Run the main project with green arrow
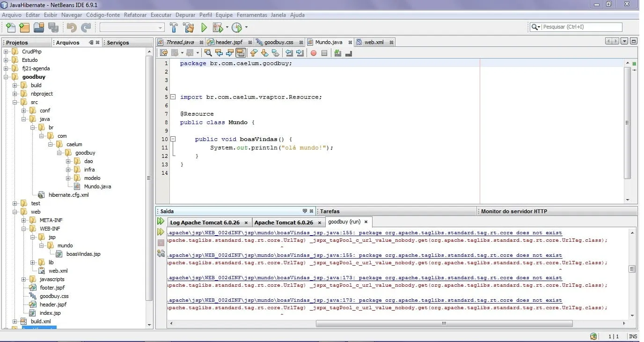This screenshot has width=644, height=342. pyautogui.click(x=204, y=28)
